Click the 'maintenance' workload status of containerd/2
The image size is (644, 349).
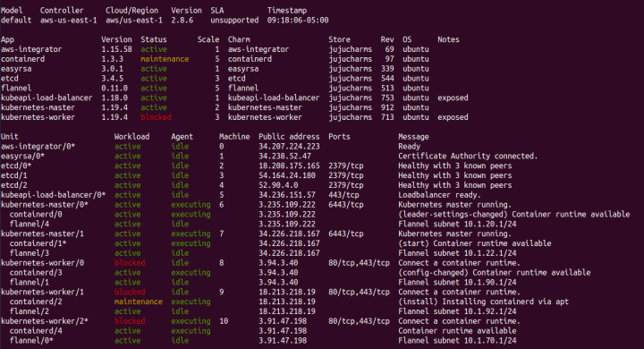(139, 302)
